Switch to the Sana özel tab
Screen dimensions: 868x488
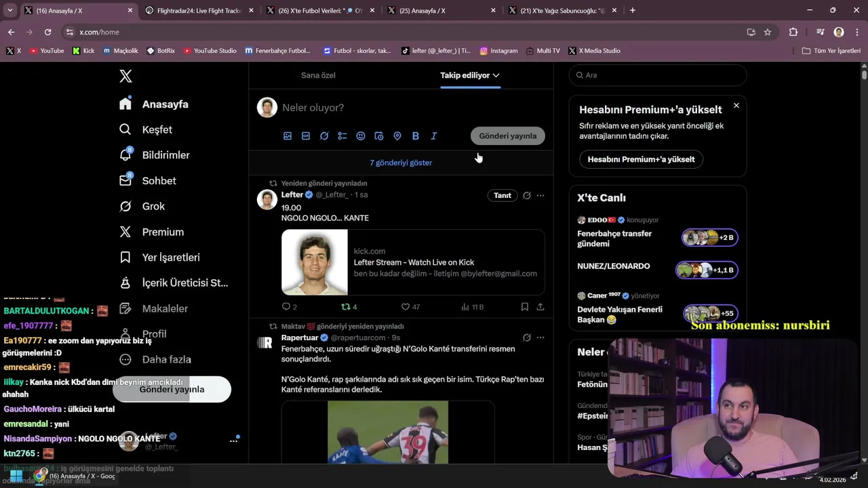coord(318,75)
